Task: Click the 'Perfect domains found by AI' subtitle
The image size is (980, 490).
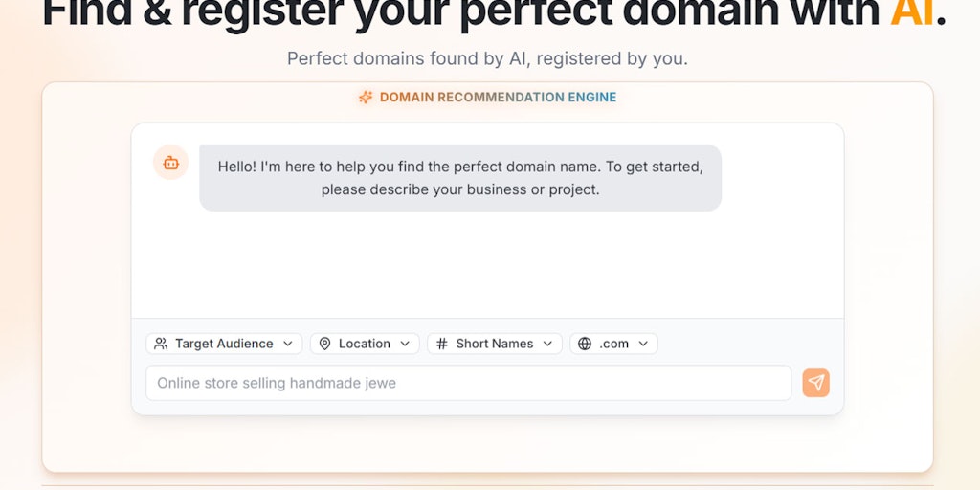Action: pyautogui.click(x=487, y=58)
